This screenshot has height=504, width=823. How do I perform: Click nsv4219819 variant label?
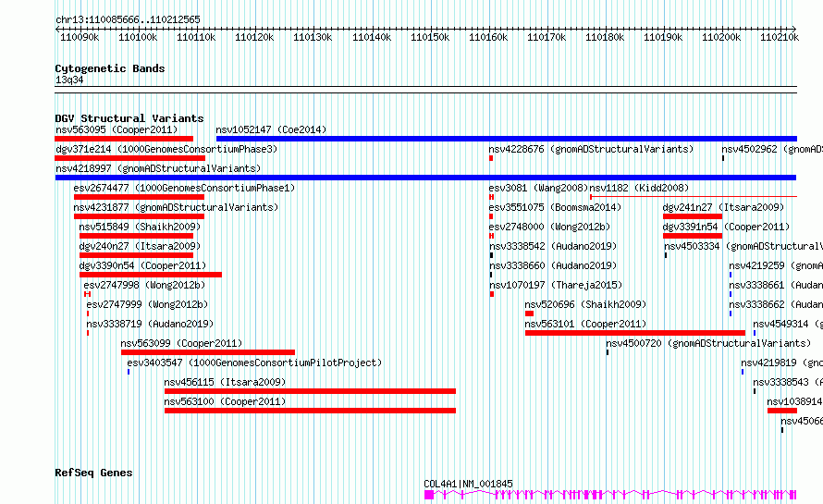coord(781,363)
